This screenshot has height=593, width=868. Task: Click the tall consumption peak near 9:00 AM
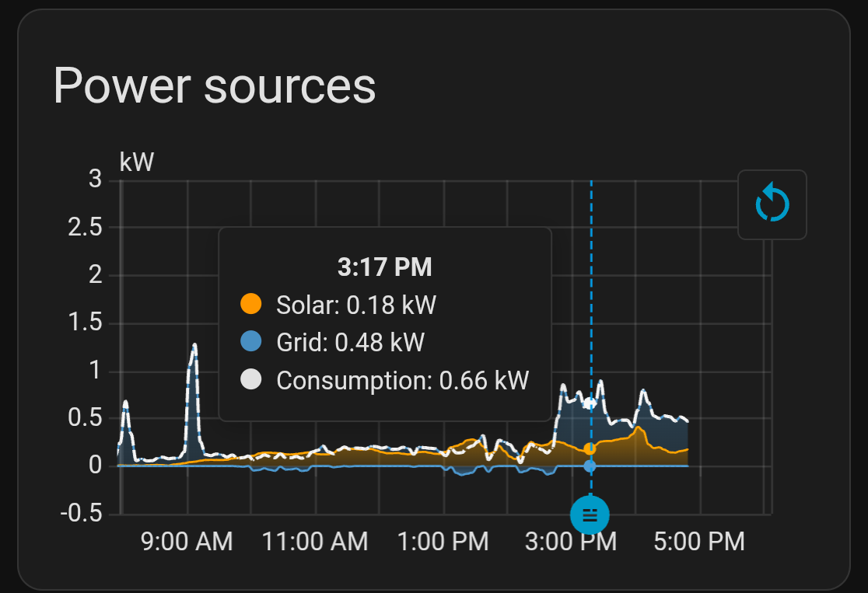coord(194,347)
